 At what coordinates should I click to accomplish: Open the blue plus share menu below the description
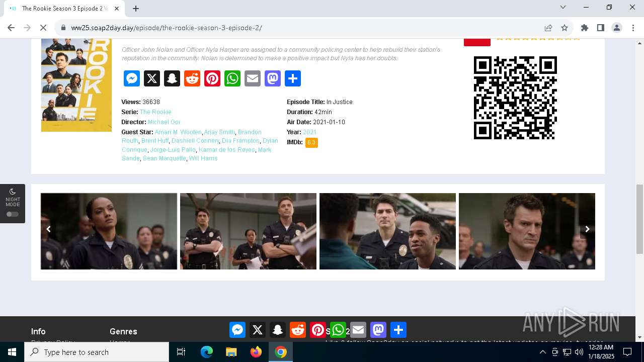click(x=293, y=78)
